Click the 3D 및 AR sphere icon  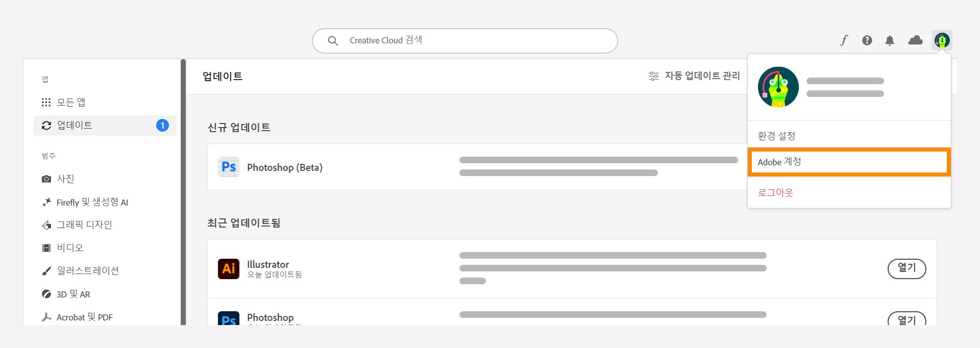click(x=46, y=294)
